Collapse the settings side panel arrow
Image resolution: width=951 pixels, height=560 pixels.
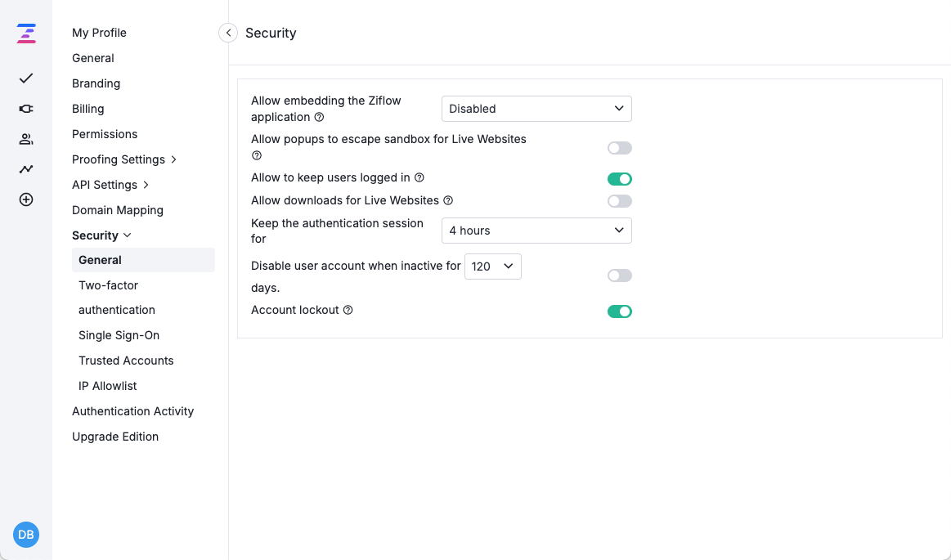coord(228,33)
